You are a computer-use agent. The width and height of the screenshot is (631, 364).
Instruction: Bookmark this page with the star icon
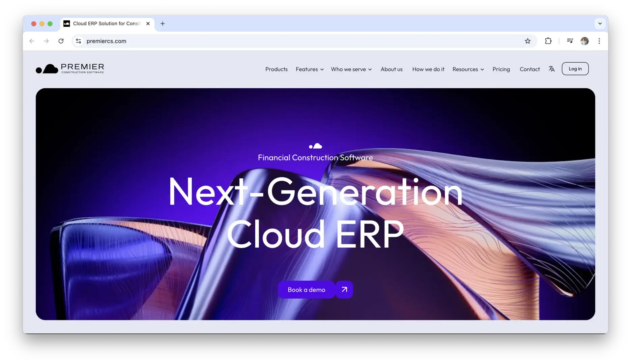click(x=527, y=41)
